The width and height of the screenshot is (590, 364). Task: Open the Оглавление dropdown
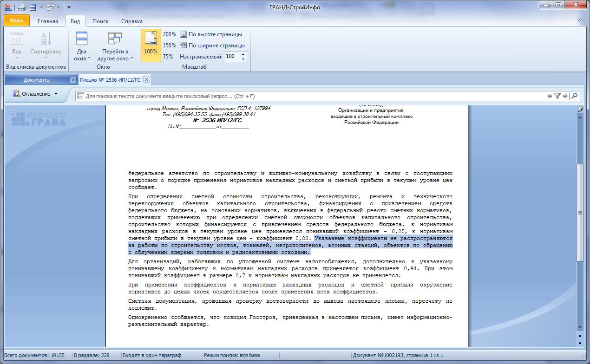pos(35,94)
